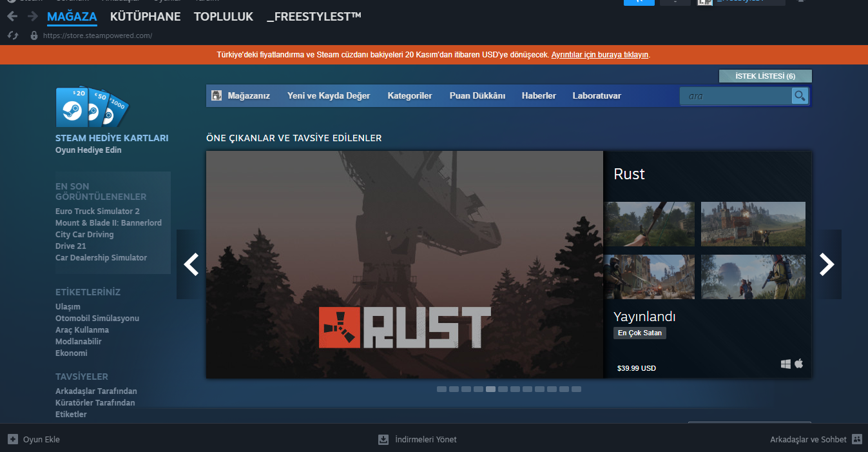Open the _FREESTYLEST™ profile tab
Screen dimensions: 868x452
click(314, 17)
